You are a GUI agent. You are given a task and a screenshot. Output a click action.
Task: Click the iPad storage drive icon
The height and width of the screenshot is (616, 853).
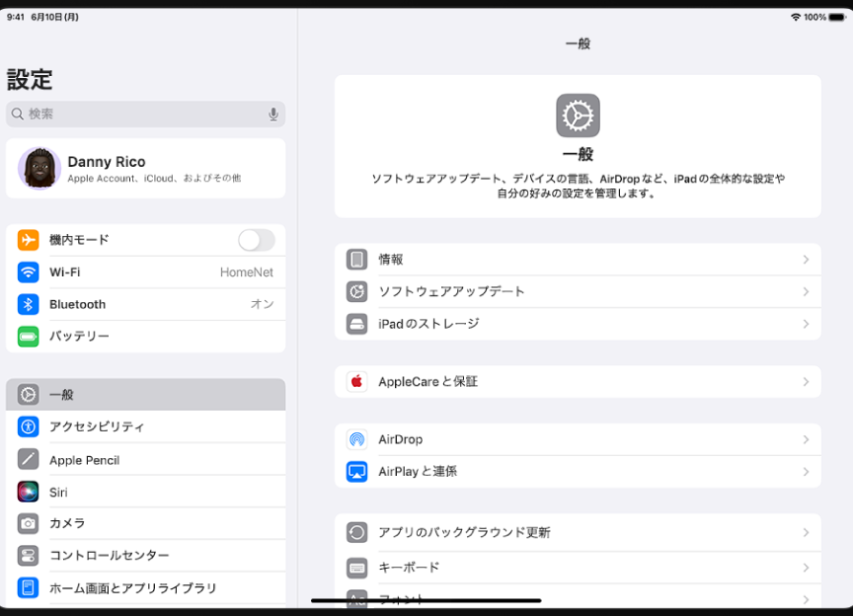356,324
